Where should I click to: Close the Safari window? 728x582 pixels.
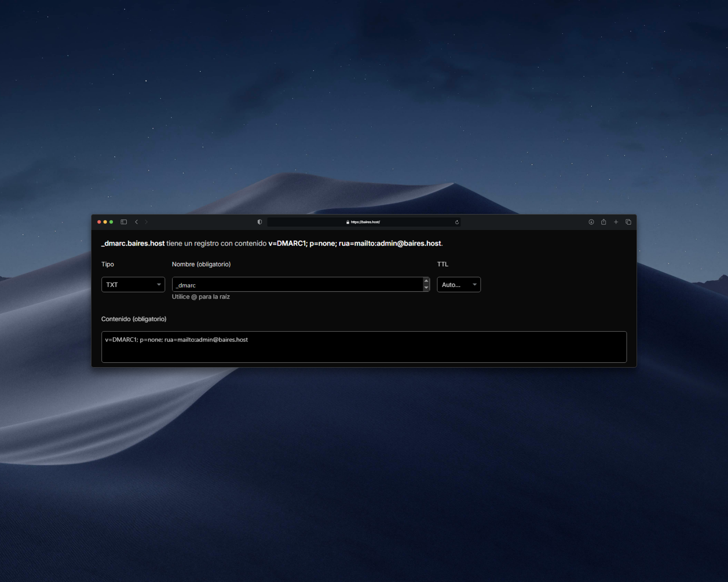[x=99, y=222]
